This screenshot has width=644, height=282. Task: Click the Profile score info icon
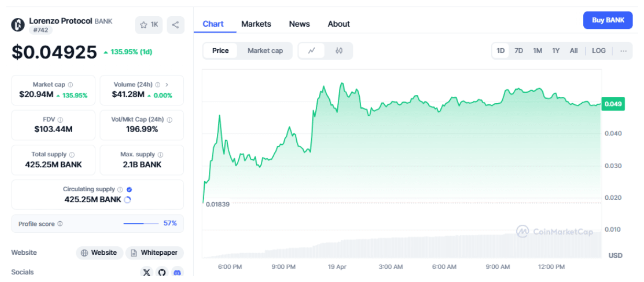[60, 224]
